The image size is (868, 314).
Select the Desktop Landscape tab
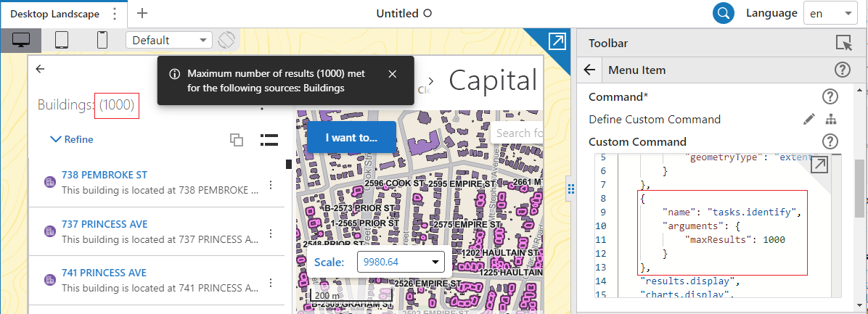coord(55,14)
